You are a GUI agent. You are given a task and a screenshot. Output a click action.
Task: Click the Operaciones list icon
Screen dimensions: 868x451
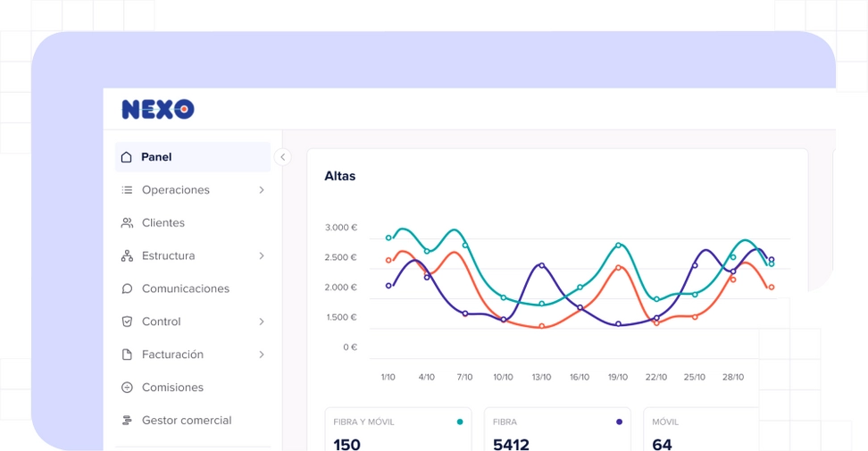point(127,190)
